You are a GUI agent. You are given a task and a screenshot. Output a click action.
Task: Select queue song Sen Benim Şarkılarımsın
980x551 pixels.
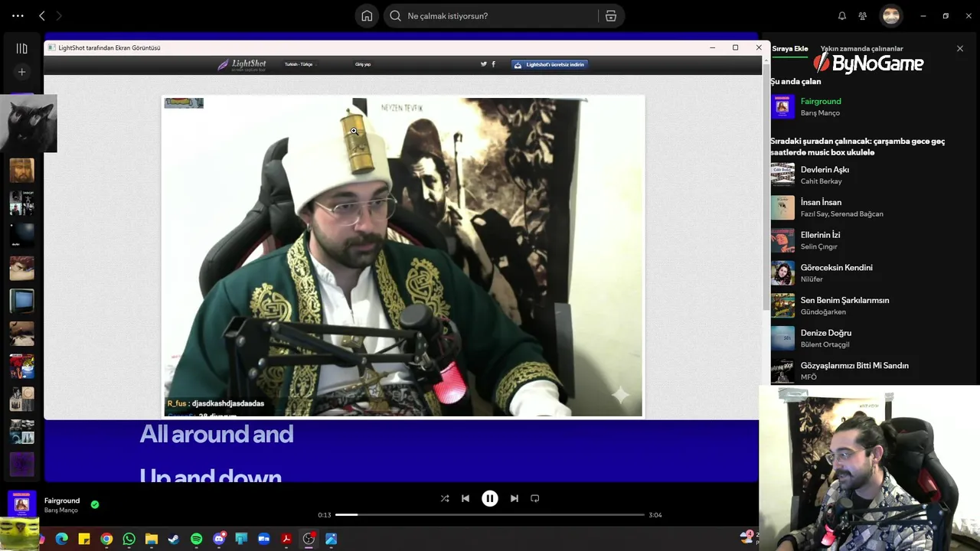point(844,300)
